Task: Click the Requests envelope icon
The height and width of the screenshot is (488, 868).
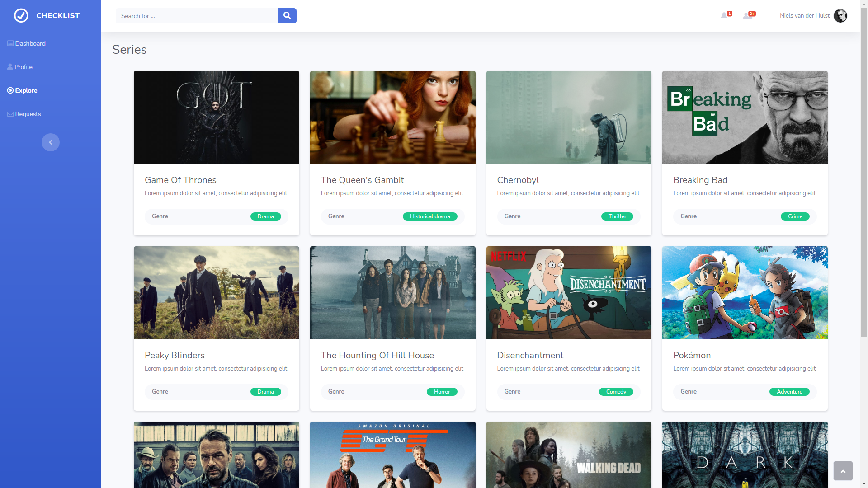Action: (x=10, y=114)
